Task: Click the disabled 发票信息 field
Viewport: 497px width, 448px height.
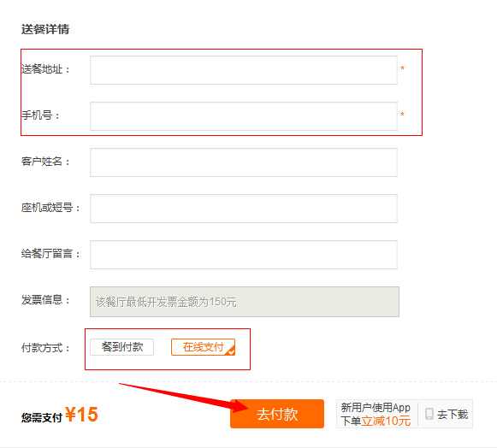Action: click(245, 302)
